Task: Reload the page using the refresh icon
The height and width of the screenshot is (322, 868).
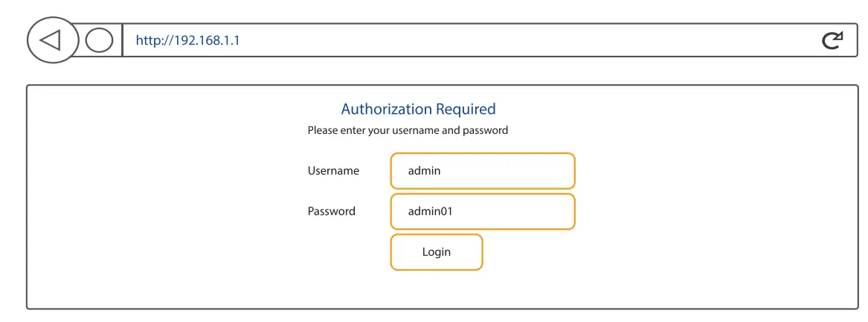Action: click(832, 40)
